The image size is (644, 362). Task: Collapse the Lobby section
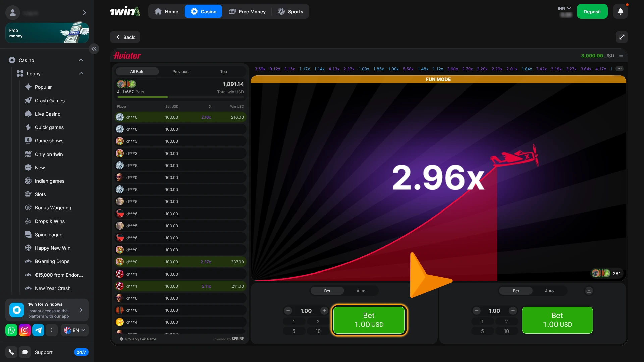point(81,74)
